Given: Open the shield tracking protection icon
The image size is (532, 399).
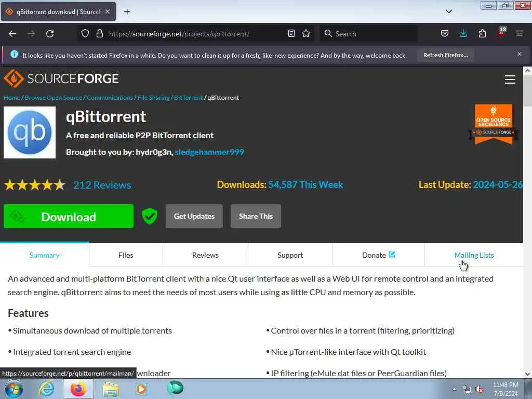Looking at the screenshot, I should [x=85, y=33].
